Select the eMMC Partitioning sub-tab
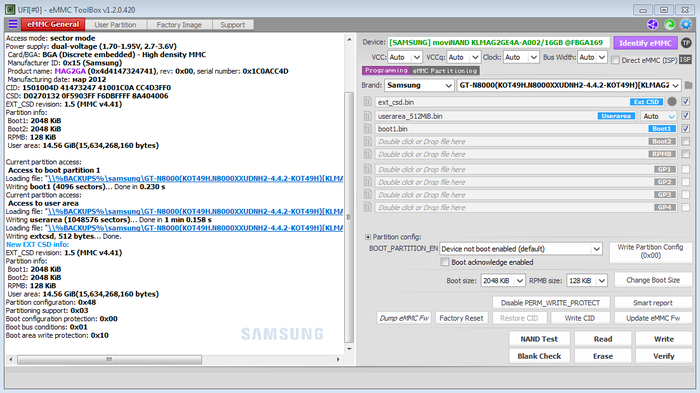Screen dimensions: 700x393 (x=445, y=71)
